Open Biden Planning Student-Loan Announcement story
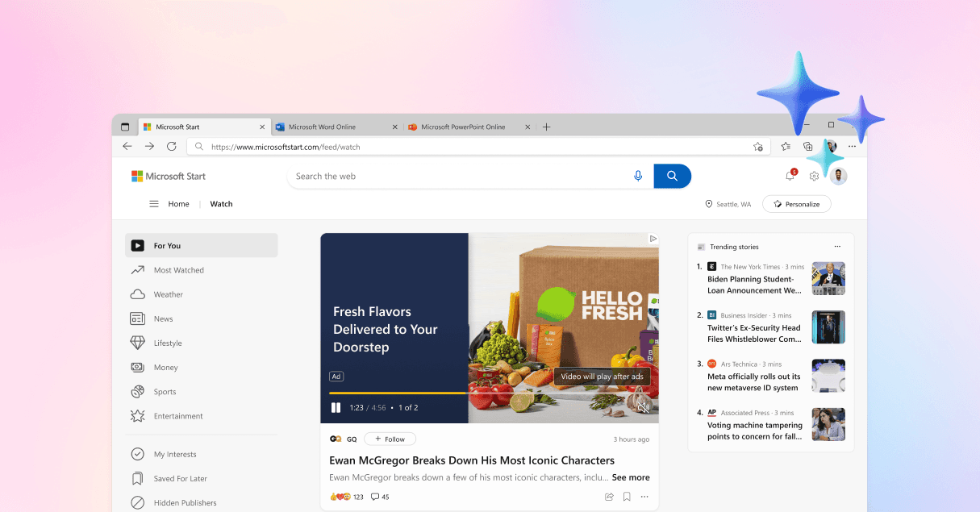The image size is (980, 512). coord(754,285)
